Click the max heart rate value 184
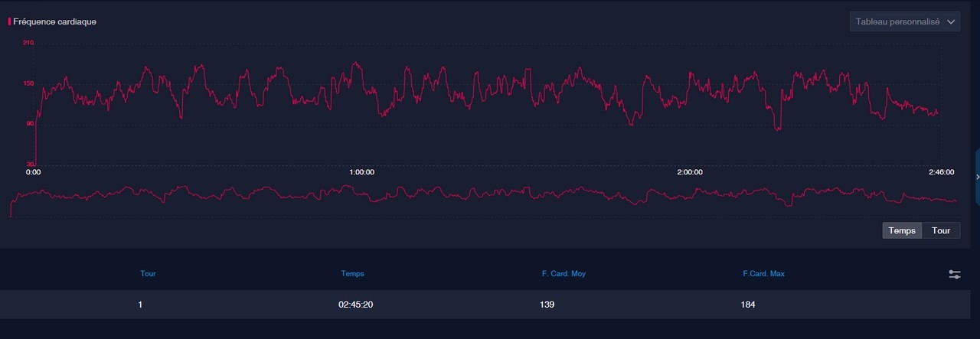This screenshot has width=980, height=339. click(747, 305)
